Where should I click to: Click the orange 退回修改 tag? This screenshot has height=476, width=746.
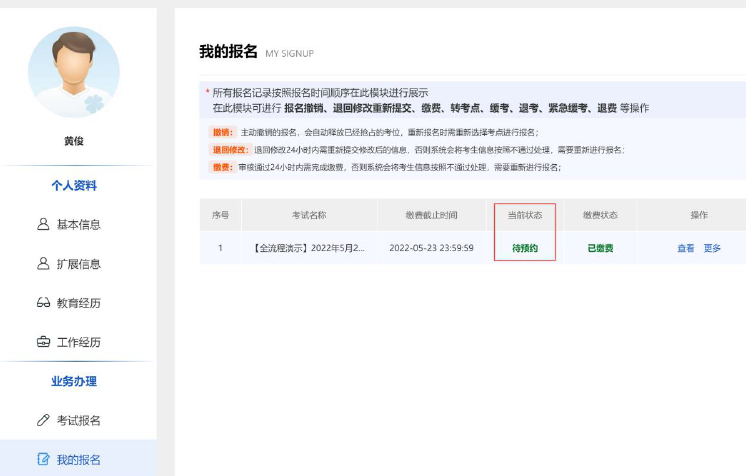click(x=222, y=150)
